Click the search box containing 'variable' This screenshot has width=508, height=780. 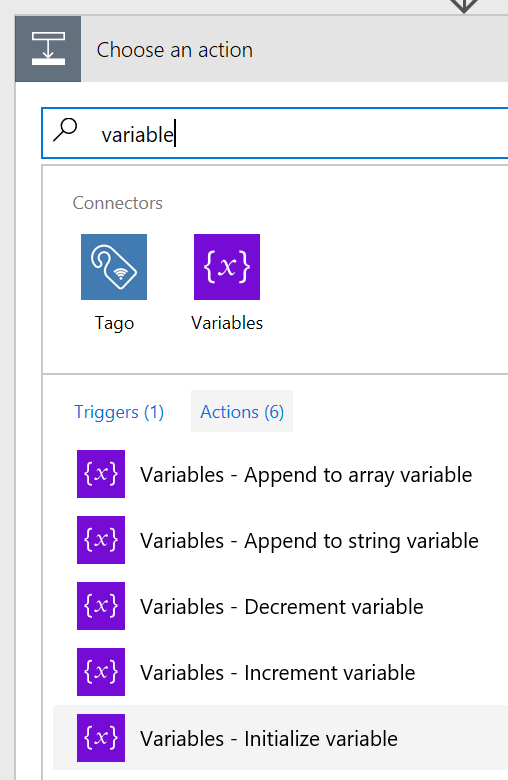[275, 133]
